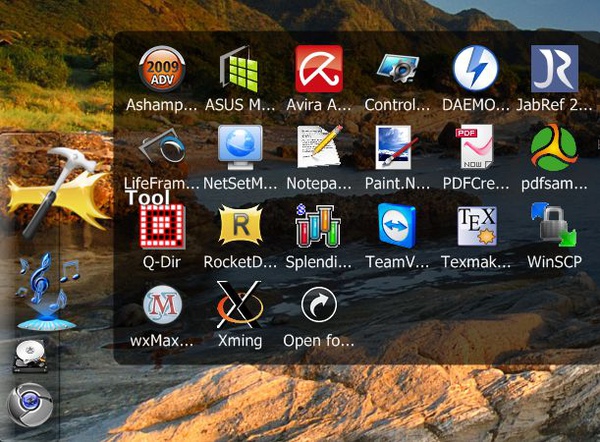Open the TeamViewer blue arrows icon
Image resolution: width=600 pixels, height=442 pixels.
point(397,226)
